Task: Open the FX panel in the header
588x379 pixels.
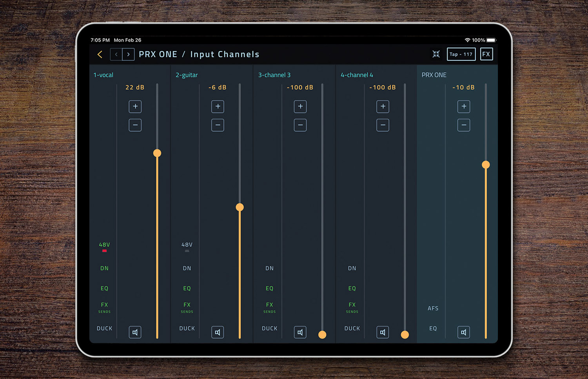Action: tap(486, 54)
